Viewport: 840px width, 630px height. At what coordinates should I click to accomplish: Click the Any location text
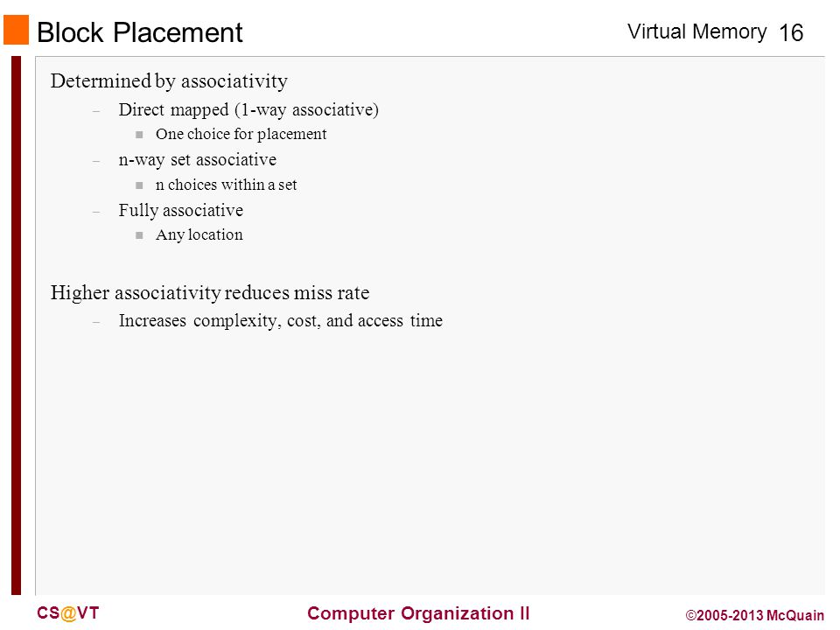(199, 235)
